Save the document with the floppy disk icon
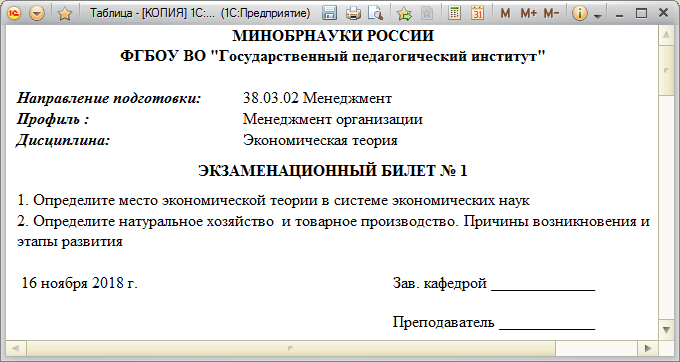This screenshot has height=362, width=680. coord(330,13)
